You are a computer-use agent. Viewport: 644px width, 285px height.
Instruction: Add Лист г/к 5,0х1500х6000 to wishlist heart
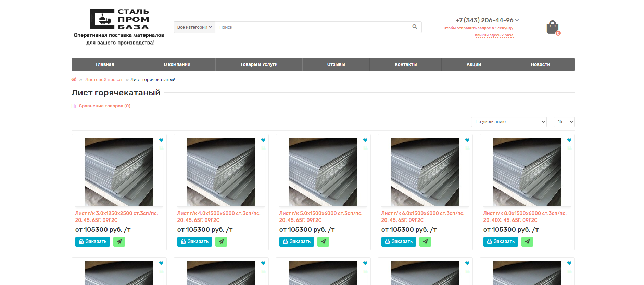pyautogui.click(x=365, y=140)
